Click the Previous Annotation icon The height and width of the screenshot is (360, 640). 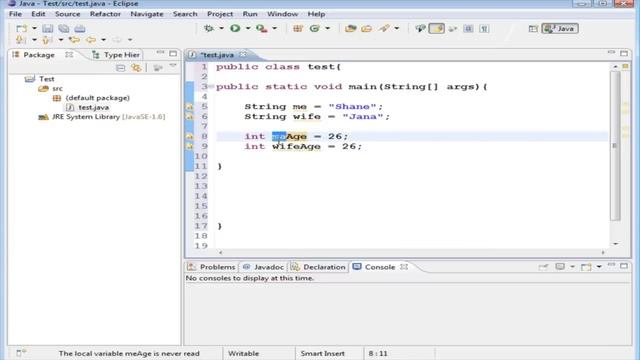tap(46, 40)
